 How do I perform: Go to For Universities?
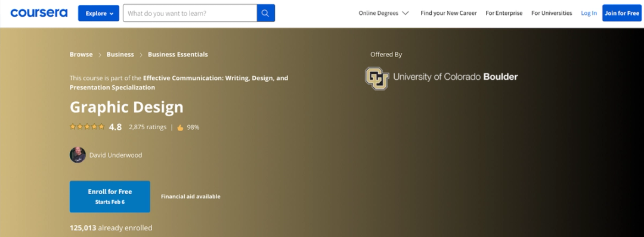coord(552,13)
